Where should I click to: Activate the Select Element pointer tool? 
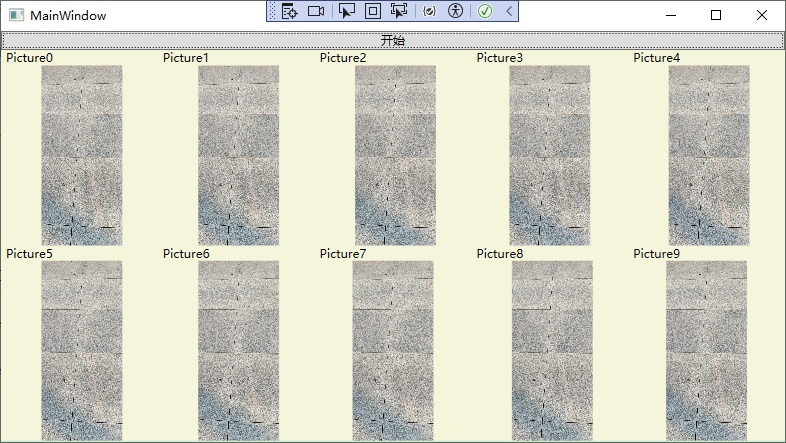pos(346,11)
